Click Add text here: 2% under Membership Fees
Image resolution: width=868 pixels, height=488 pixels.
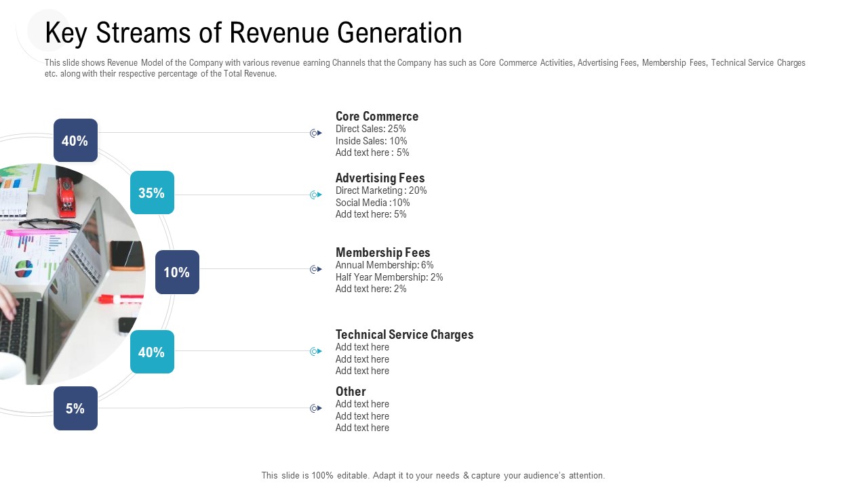click(x=371, y=289)
